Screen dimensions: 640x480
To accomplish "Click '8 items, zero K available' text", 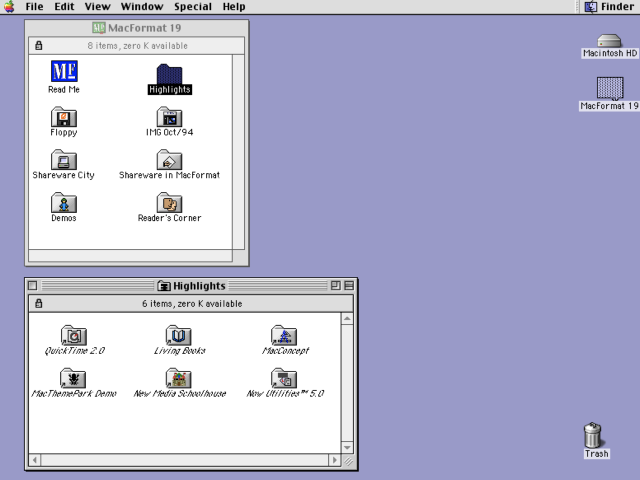I will tap(138, 45).
